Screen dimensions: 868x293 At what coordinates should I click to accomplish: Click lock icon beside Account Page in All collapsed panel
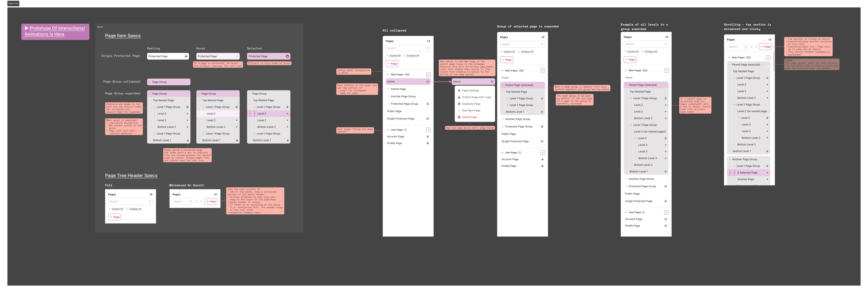pyautogui.click(x=428, y=136)
